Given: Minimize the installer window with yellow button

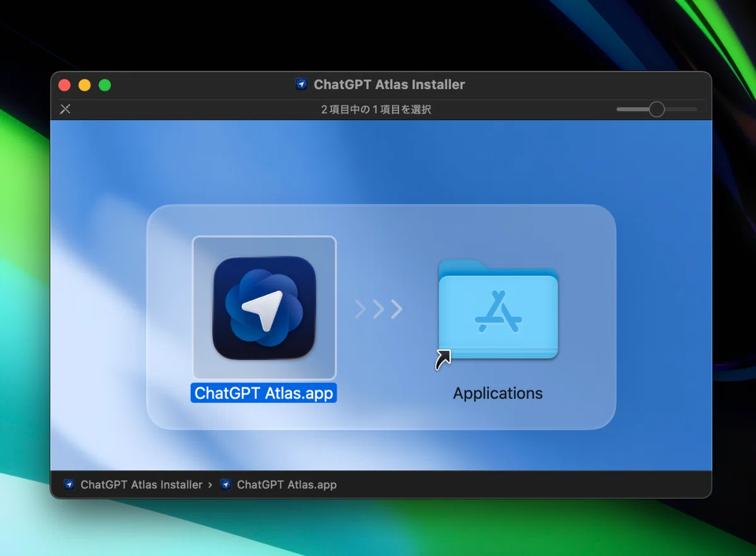Looking at the screenshot, I should click(84, 85).
